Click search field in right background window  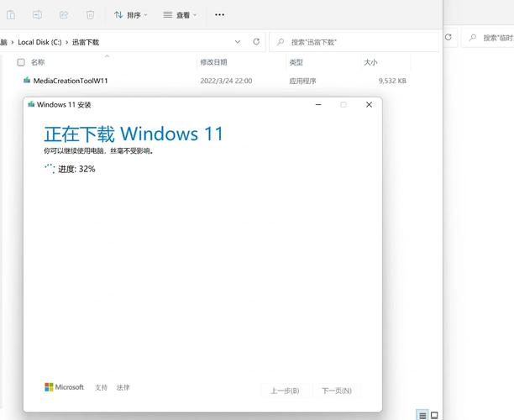point(488,38)
